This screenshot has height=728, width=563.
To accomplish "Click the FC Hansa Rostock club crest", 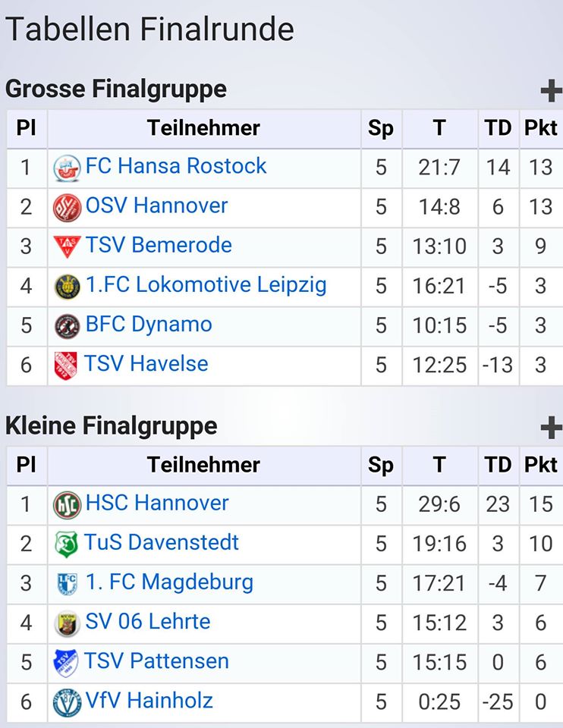I will 68,168.
